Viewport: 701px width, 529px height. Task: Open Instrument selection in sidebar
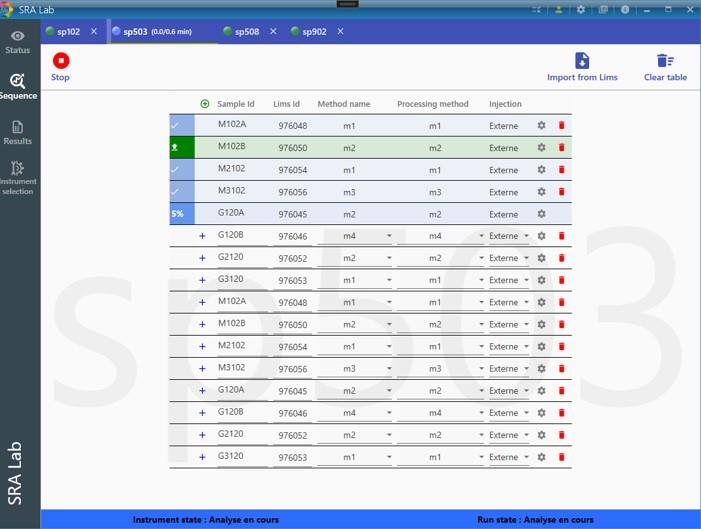tap(17, 175)
